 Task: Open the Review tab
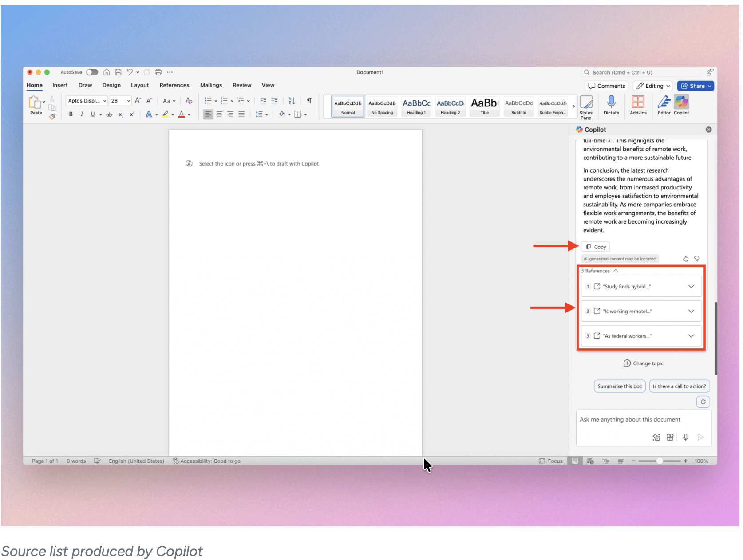click(x=242, y=85)
